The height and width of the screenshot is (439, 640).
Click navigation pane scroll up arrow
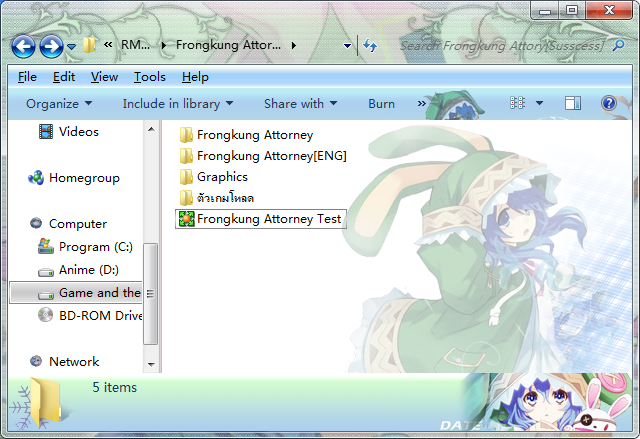click(151, 129)
